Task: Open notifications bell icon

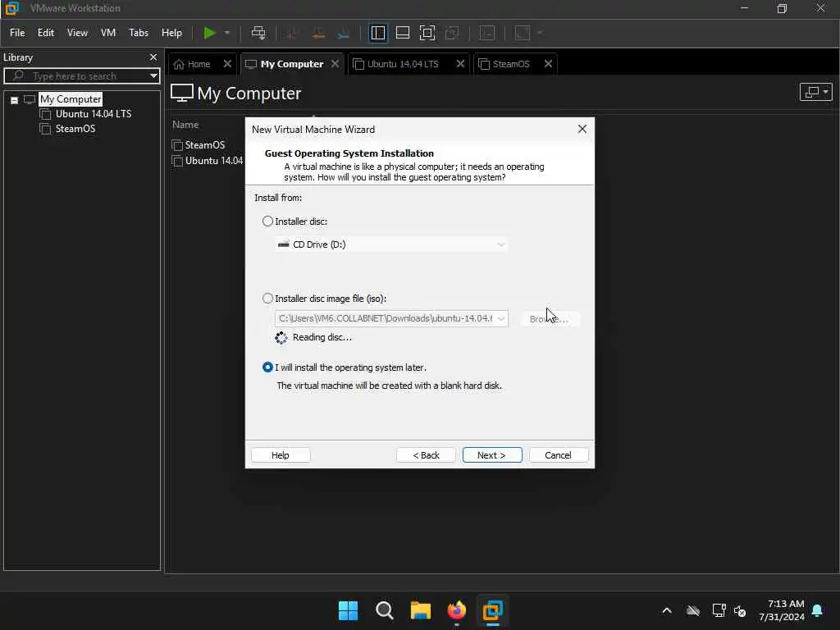Action: (818, 610)
